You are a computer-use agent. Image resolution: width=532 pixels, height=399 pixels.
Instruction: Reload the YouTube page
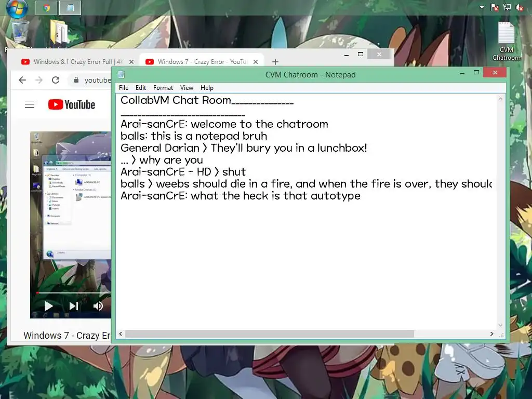click(56, 80)
